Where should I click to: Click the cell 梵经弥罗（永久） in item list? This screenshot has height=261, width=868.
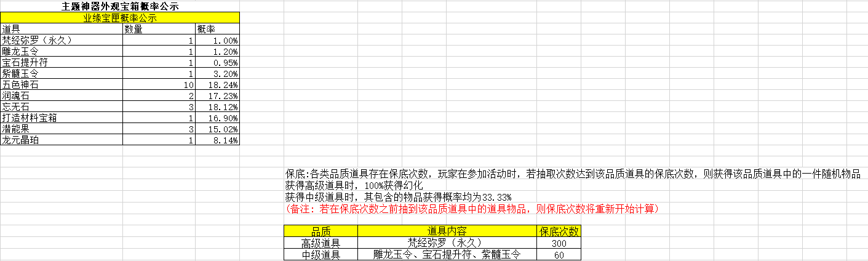pyautogui.click(x=62, y=40)
